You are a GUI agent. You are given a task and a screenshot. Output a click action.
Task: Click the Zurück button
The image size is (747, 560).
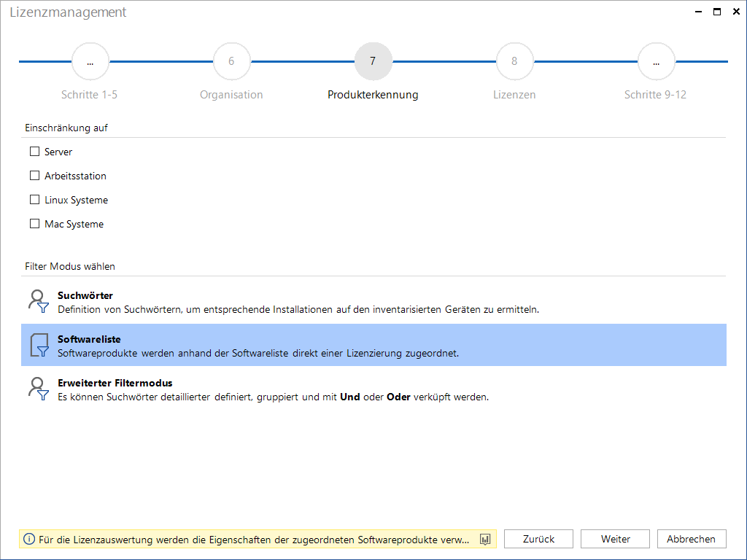point(538,539)
